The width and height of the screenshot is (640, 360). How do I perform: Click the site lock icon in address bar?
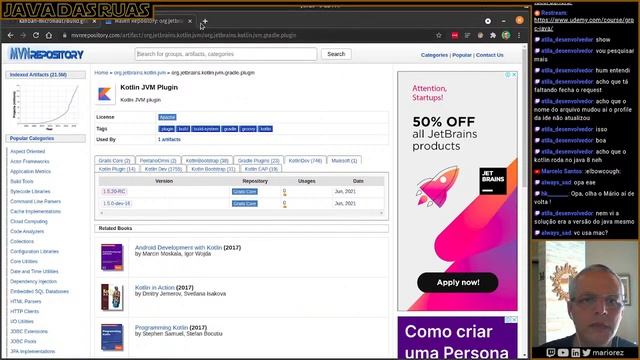(x=64, y=36)
